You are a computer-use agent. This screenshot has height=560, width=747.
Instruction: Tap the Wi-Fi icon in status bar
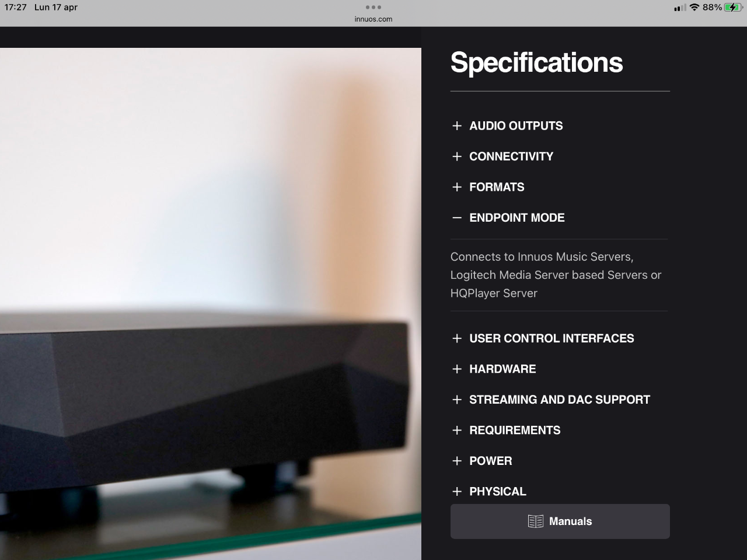(x=694, y=8)
